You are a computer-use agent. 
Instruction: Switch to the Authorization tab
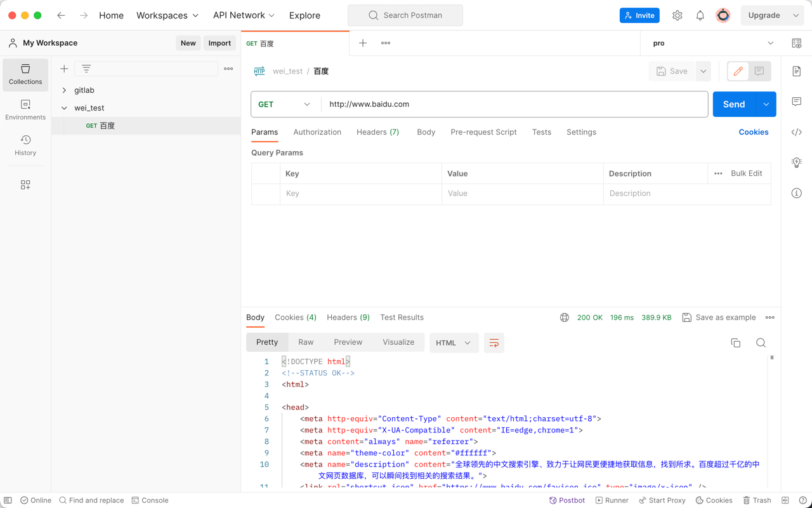317,132
